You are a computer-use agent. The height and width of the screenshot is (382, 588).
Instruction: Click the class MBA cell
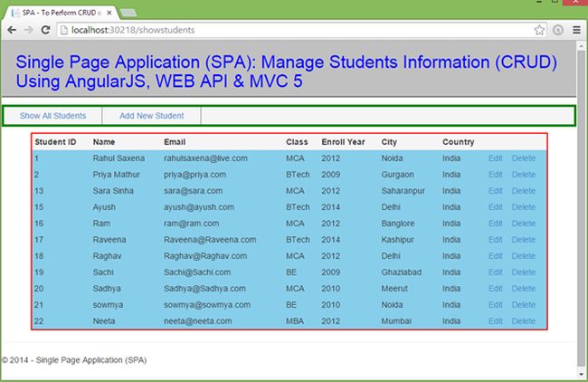(x=295, y=321)
